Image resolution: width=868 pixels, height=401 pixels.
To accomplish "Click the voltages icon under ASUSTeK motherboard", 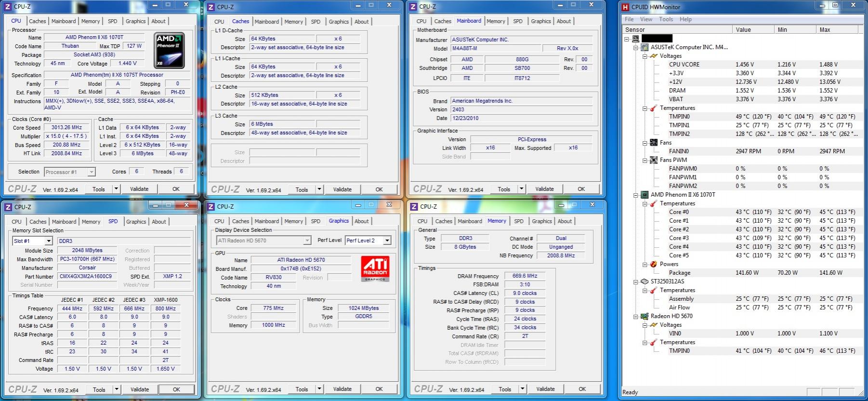I will pyautogui.click(x=654, y=56).
